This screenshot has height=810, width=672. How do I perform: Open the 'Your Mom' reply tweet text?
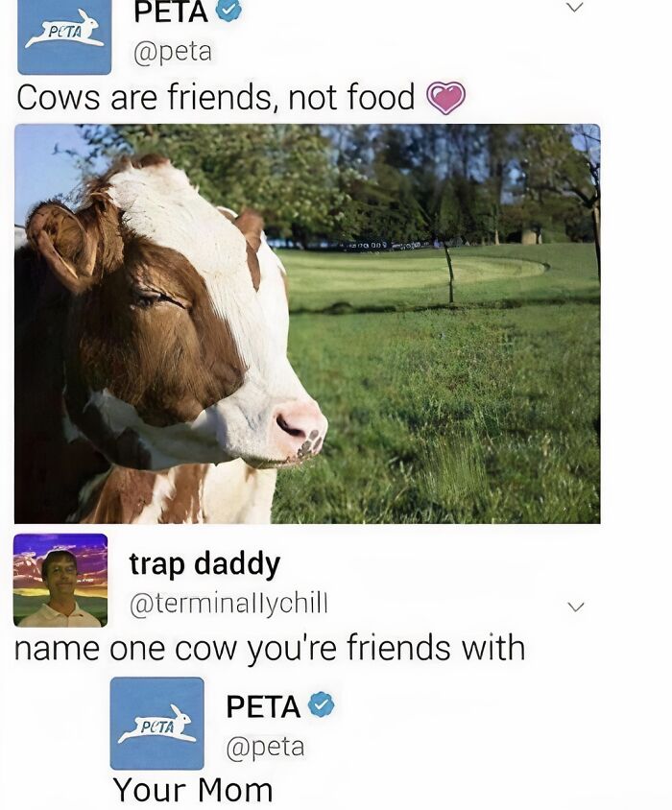click(x=193, y=791)
